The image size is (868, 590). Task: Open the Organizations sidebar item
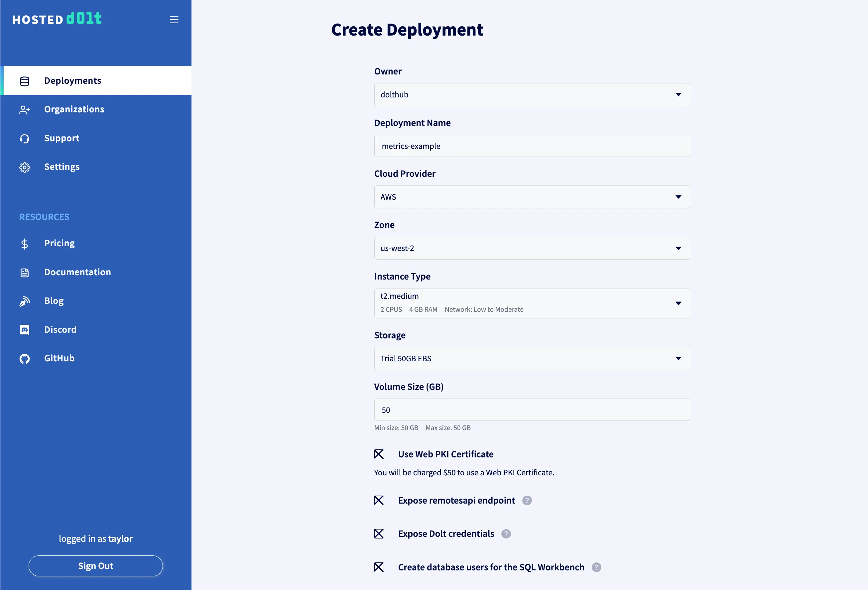74,109
